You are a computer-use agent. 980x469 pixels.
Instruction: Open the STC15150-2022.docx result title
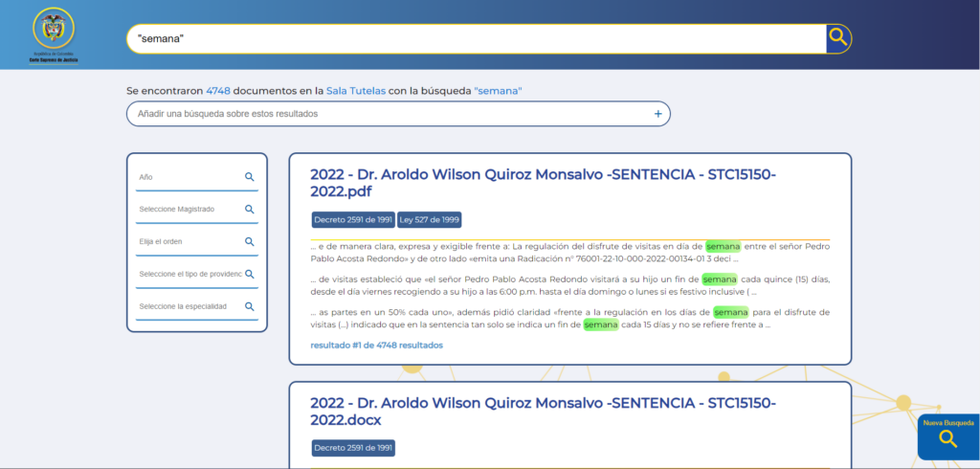[x=543, y=411]
